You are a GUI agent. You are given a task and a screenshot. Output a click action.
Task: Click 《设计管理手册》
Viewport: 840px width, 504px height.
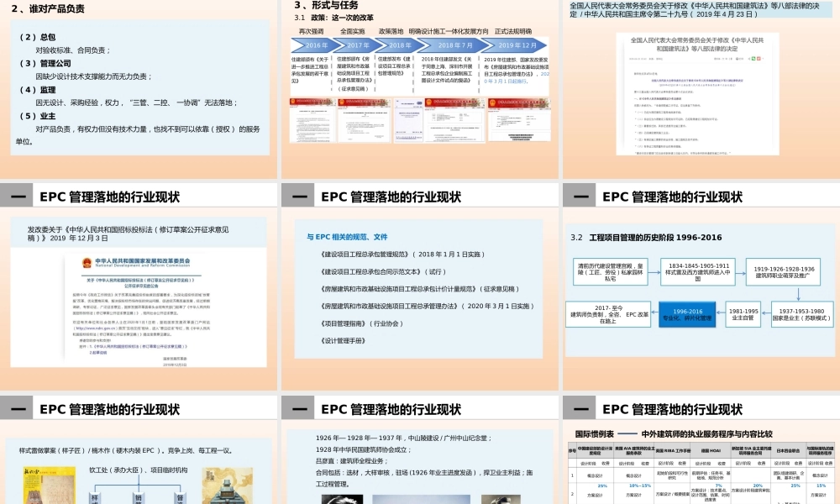(x=343, y=341)
